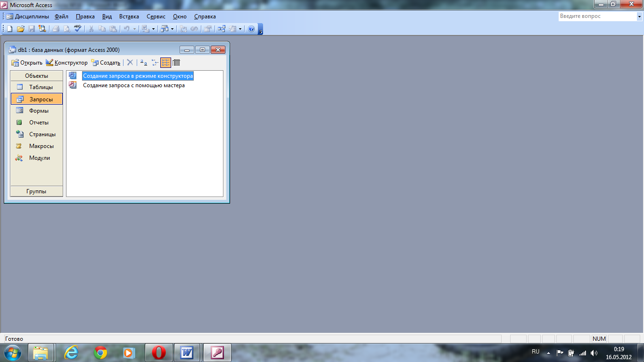Switch db1 view to Details table
This screenshot has height=362, width=644.
coord(176,62)
